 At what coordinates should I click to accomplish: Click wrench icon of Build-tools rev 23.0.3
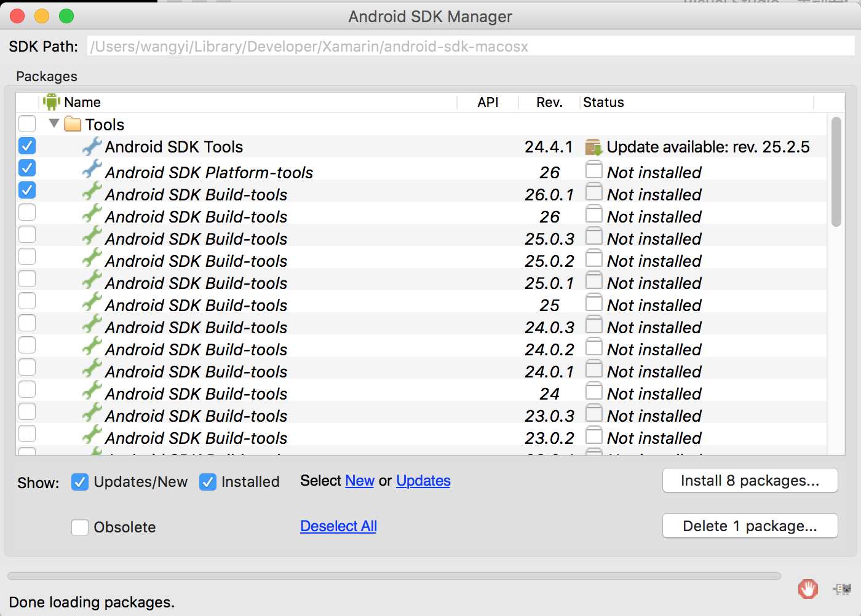click(x=92, y=413)
